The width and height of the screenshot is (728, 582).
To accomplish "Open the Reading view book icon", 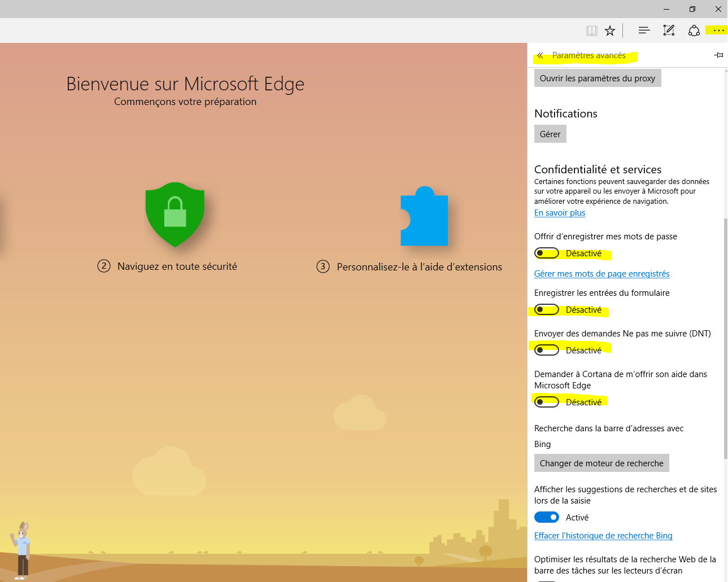I will click(x=591, y=30).
